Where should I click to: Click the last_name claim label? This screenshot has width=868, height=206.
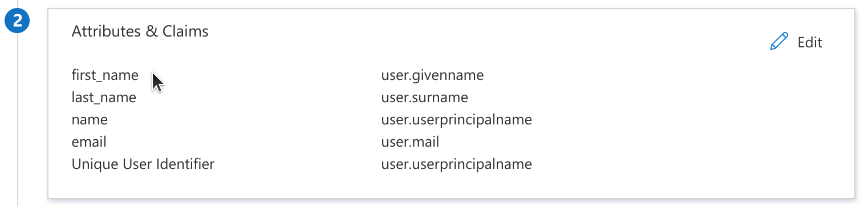click(104, 98)
